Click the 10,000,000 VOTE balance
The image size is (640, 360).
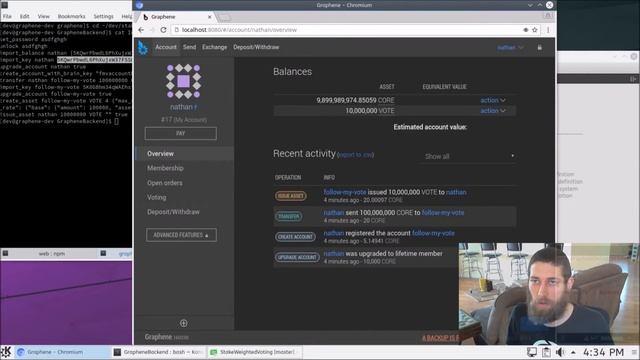pos(370,111)
